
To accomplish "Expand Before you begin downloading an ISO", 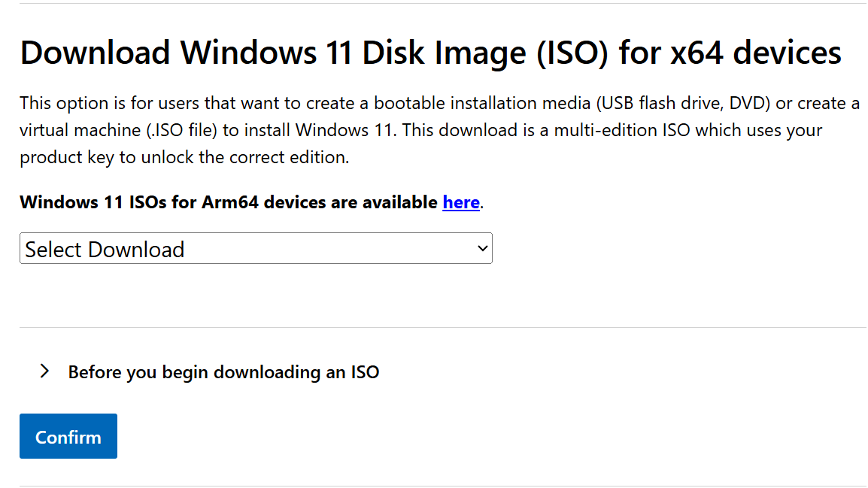I will pos(223,371).
